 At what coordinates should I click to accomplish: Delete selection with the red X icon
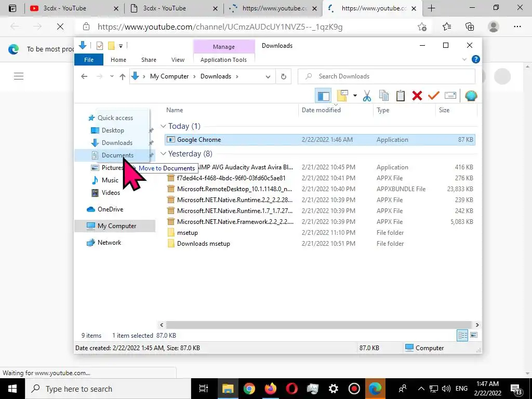(417, 96)
